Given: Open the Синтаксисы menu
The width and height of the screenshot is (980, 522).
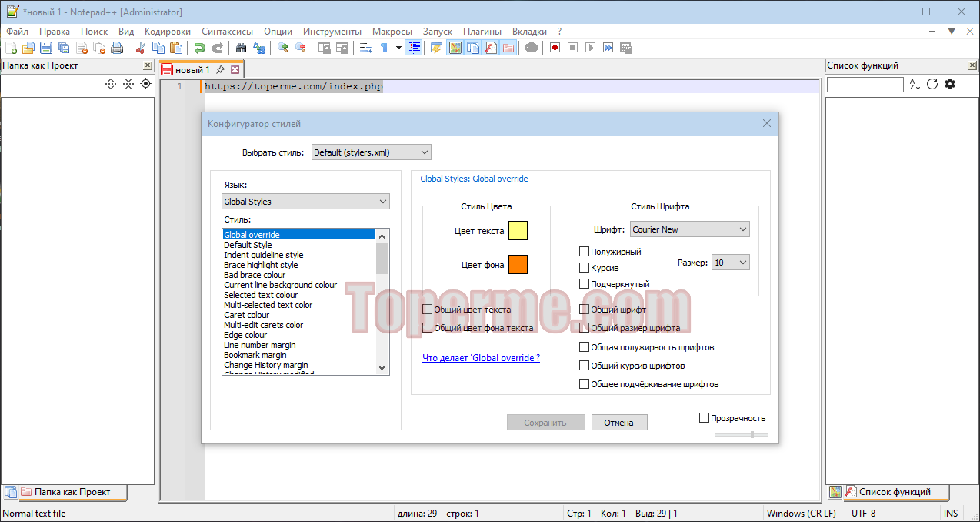Looking at the screenshot, I should pos(227,32).
